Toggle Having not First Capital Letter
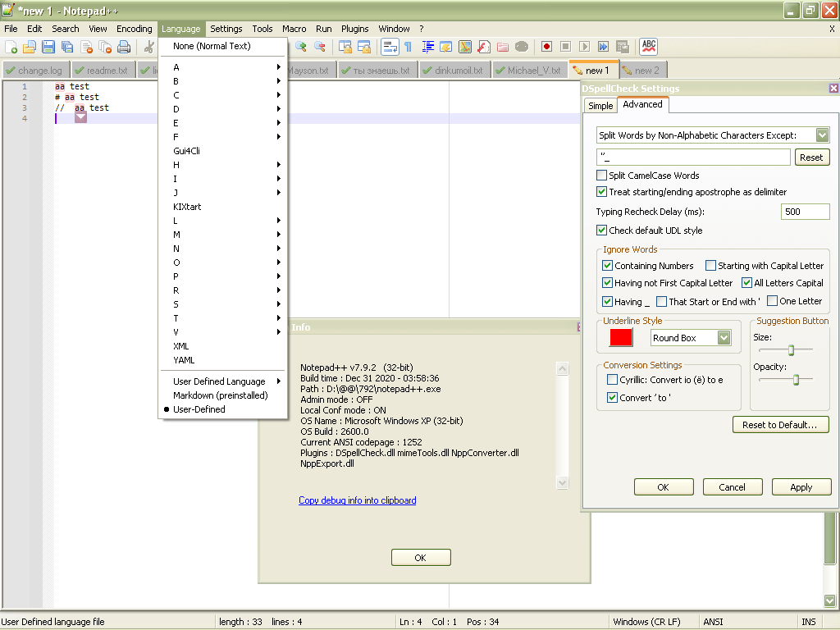840x630 pixels. 607,283
